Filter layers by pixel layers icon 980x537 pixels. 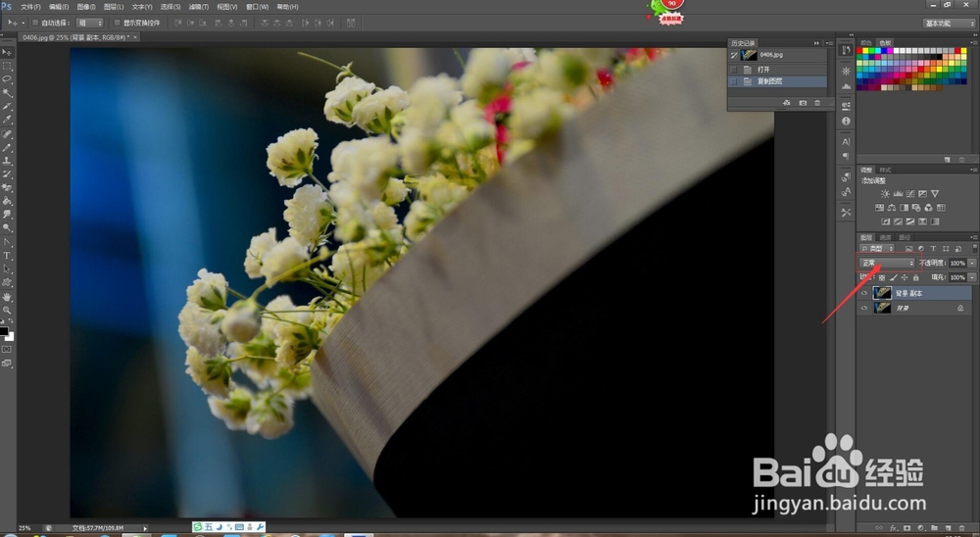[908, 249]
